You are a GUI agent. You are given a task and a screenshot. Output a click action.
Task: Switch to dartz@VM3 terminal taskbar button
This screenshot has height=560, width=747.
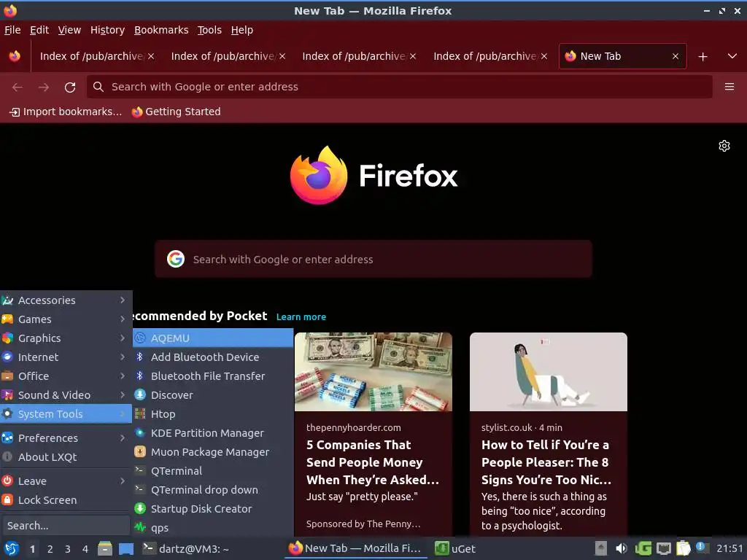coord(187,548)
